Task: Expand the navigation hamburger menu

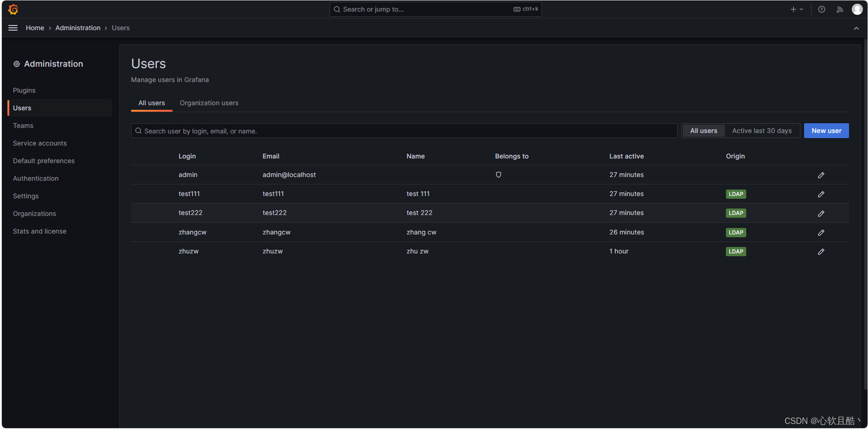Action: coord(13,28)
